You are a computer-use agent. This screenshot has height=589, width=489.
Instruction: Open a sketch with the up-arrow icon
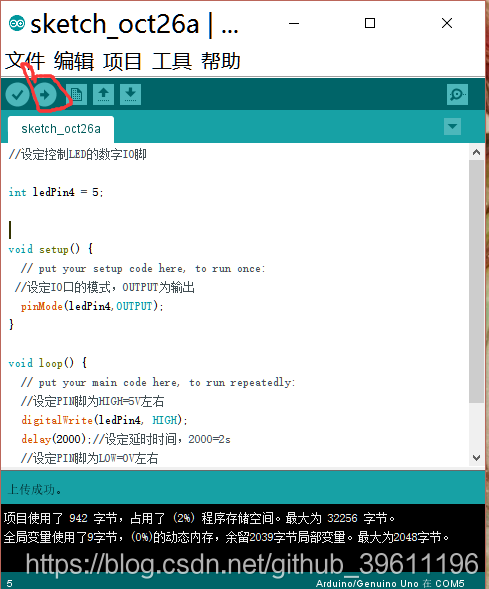(104, 94)
